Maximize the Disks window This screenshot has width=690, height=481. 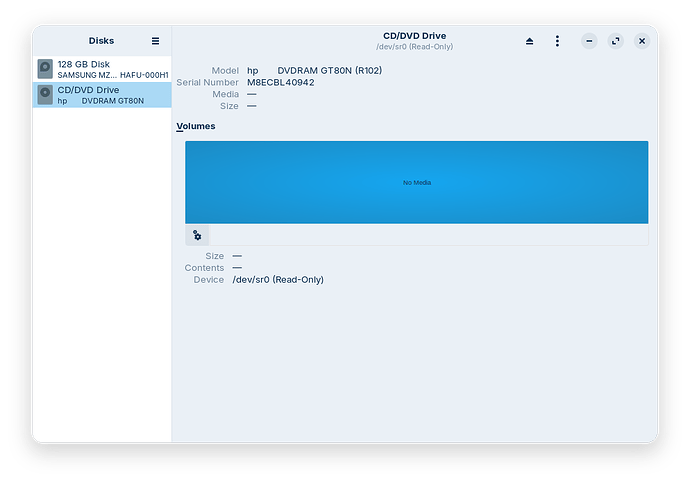pyautogui.click(x=616, y=41)
